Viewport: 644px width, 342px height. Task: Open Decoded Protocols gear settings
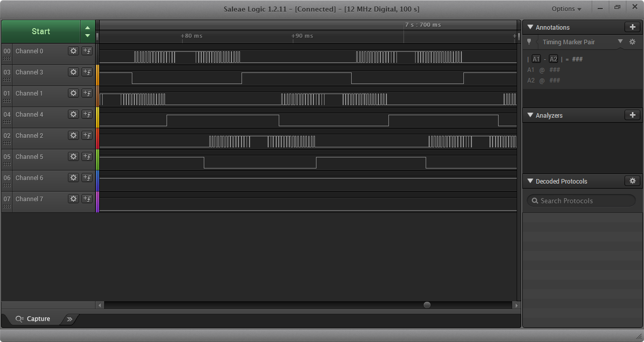632,181
